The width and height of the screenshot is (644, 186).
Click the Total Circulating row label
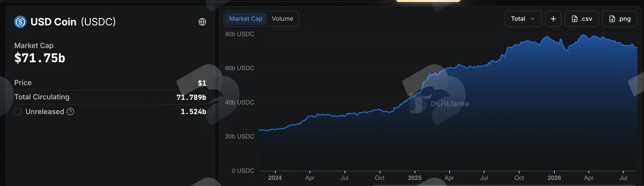click(42, 97)
